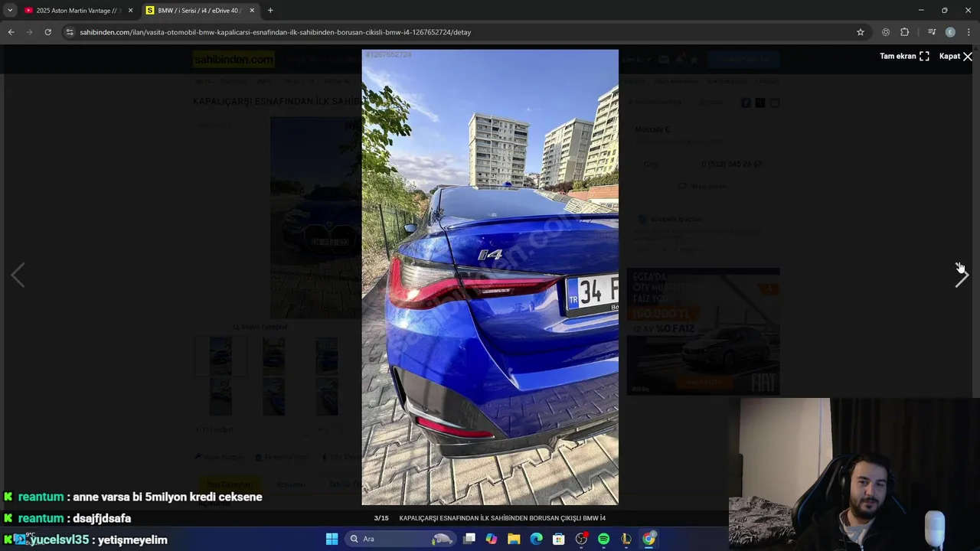Show the next gallery photo with right arrow

(962, 275)
